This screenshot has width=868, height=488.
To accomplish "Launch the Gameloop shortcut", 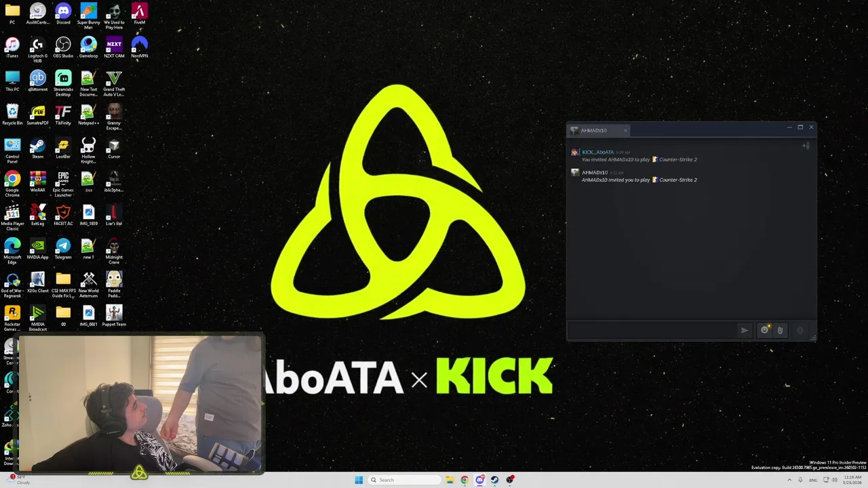I will coord(89,47).
